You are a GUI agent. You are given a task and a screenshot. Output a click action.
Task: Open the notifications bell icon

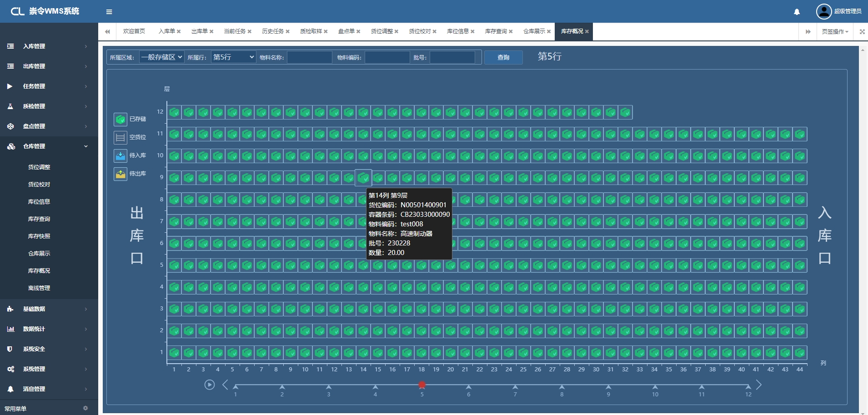797,12
